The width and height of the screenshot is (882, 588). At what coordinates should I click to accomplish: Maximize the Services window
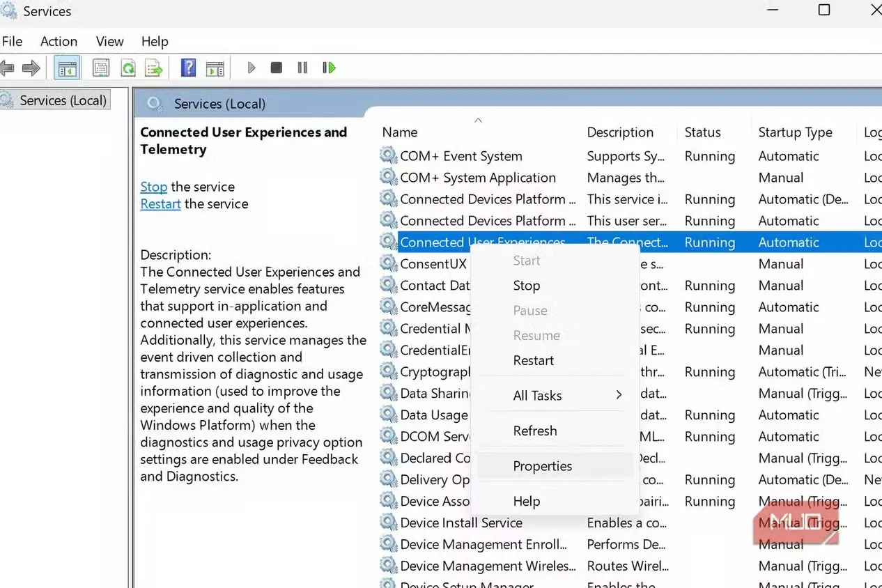point(824,10)
